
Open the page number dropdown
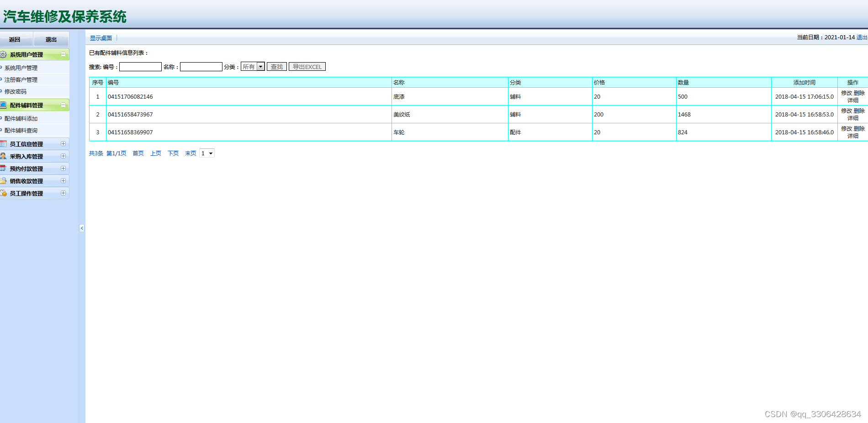[x=207, y=153]
